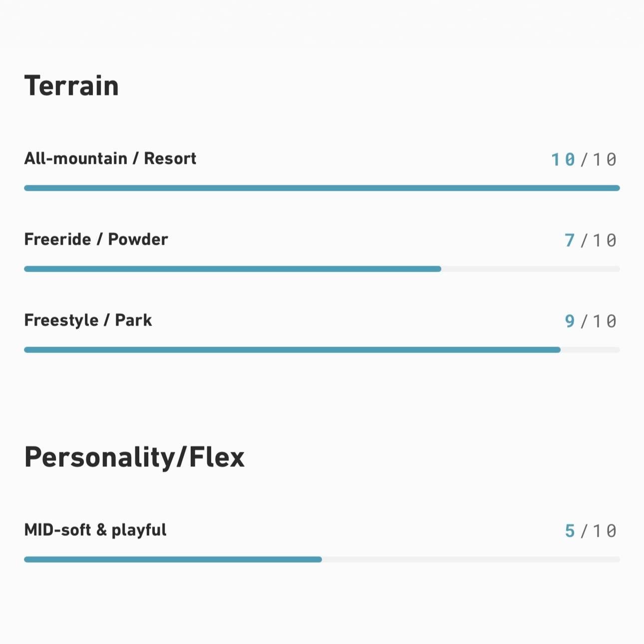Click the All-mountain / Resort rating bar
644x644 pixels.
click(x=322, y=188)
